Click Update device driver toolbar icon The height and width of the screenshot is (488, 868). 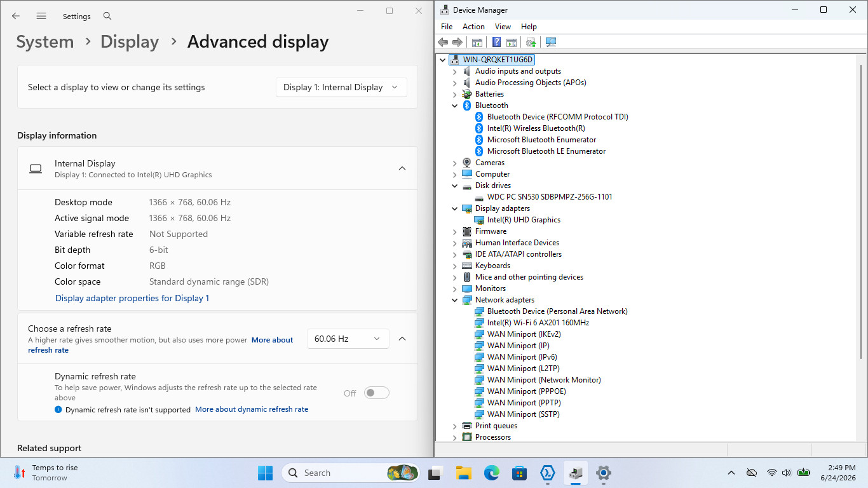tap(531, 42)
